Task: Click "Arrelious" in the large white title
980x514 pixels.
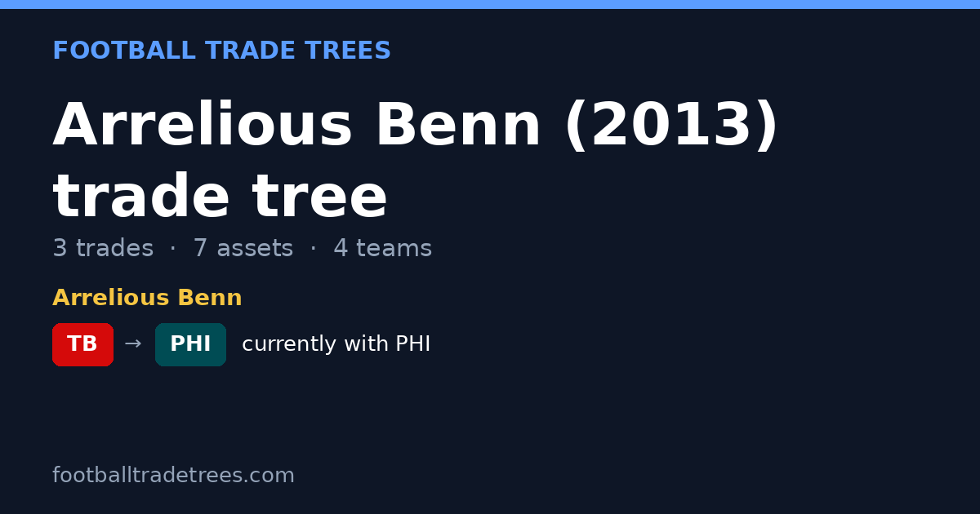Action: click(x=203, y=126)
